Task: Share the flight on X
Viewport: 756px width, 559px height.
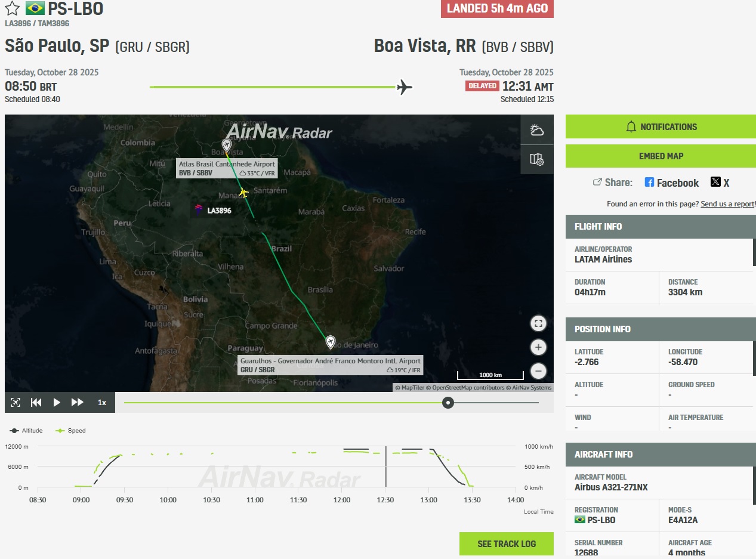Action: pyautogui.click(x=720, y=183)
